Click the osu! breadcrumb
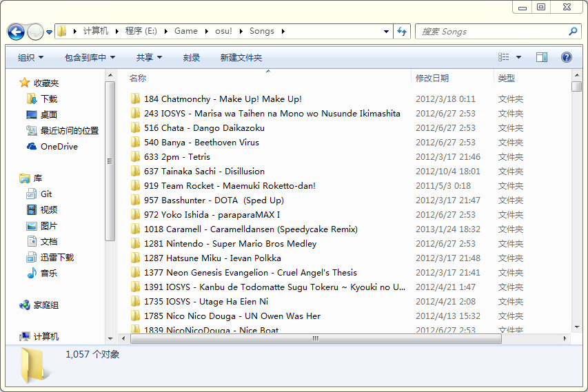Viewport: 588px width, 392px height. (x=223, y=31)
